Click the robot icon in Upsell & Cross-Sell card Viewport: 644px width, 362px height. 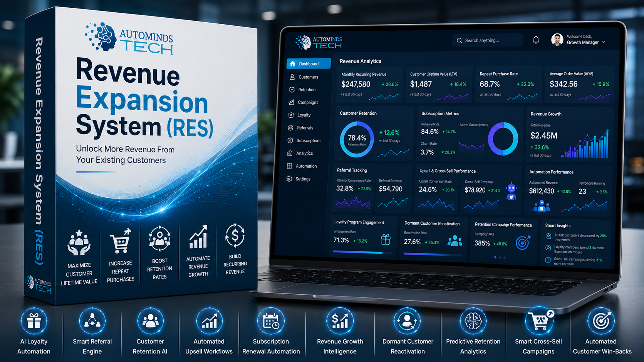point(511,191)
